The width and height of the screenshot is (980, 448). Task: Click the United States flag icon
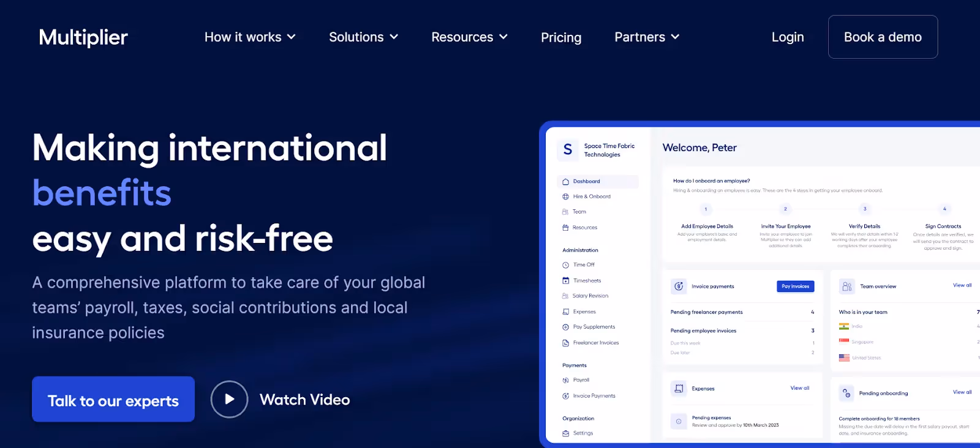coord(844,357)
